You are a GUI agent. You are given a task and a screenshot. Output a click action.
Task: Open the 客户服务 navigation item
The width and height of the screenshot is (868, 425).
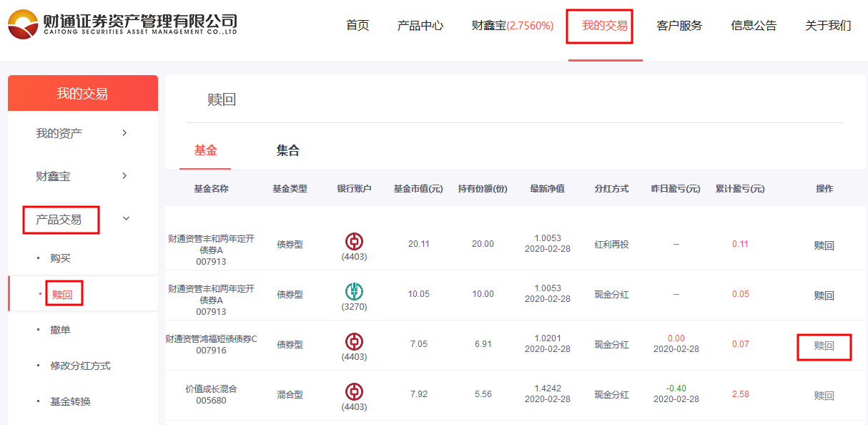tap(679, 26)
